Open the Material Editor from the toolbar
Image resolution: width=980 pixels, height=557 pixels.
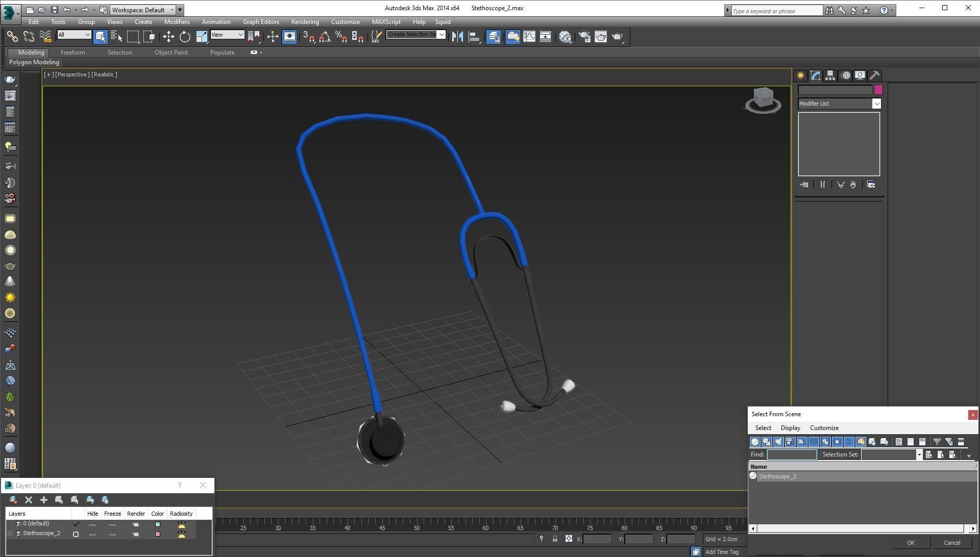[x=565, y=37]
